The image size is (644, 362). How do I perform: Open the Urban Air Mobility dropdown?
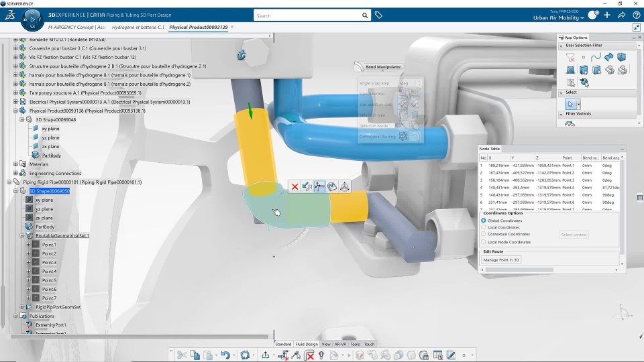pyautogui.click(x=559, y=17)
